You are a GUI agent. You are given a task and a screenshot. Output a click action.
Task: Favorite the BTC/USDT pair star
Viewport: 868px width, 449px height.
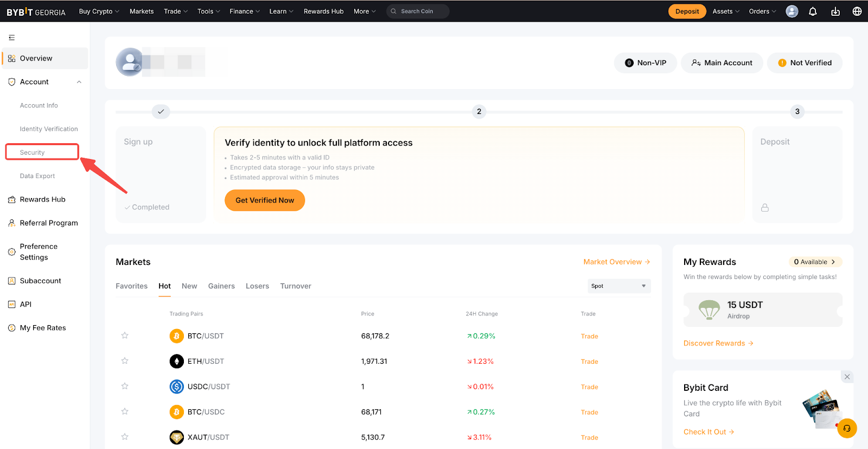[125, 336]
